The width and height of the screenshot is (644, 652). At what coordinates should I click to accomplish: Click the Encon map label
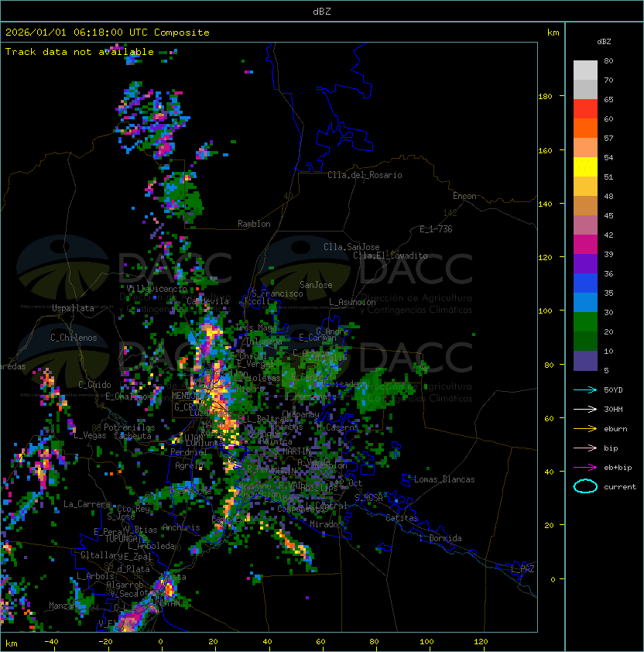click(x=464, y=196)
